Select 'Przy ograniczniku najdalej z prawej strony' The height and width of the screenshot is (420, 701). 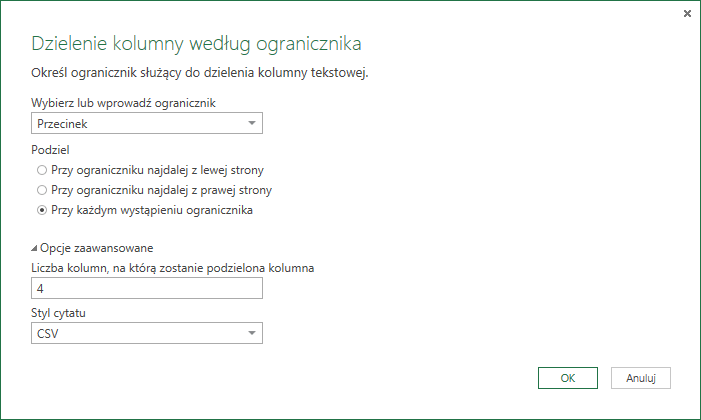click(41, 190)
